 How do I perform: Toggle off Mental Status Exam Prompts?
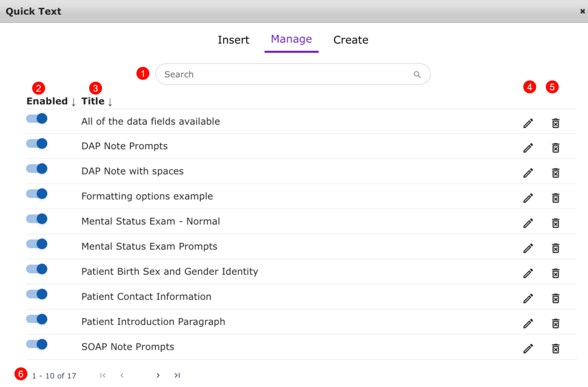point(37,244)
